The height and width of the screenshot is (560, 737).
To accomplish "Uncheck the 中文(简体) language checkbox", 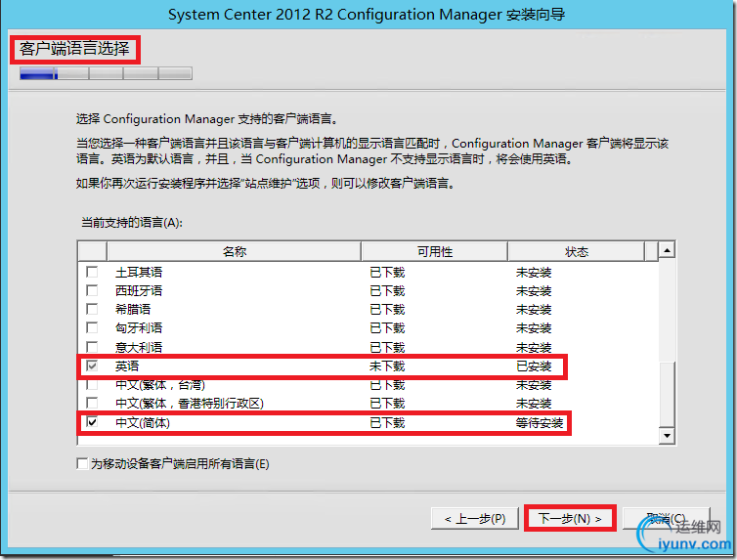I will (92, 422).
